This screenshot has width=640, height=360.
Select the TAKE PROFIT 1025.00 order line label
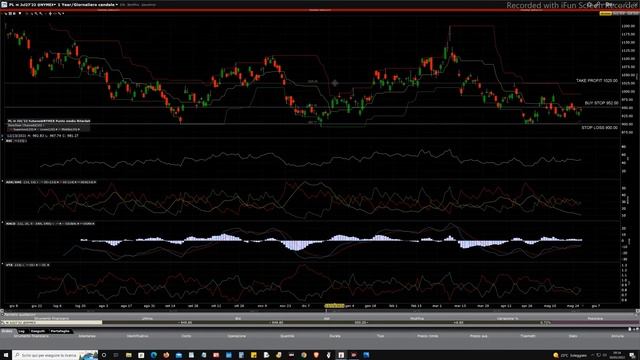click(597, 81)
